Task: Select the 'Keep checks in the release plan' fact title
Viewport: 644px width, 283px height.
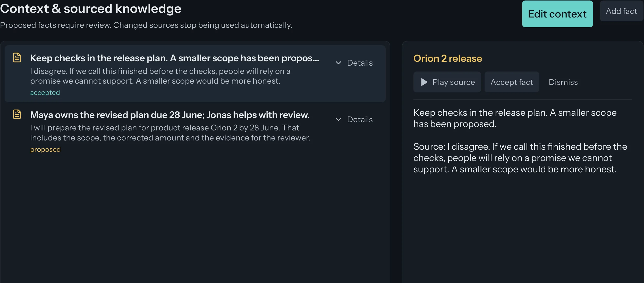Action: click(174, 58)
